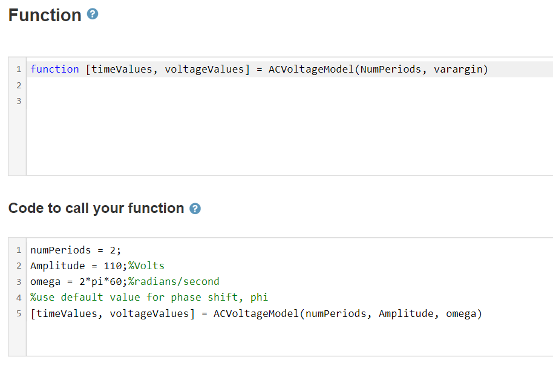Click the Amplitude = 110 statement

79,266
